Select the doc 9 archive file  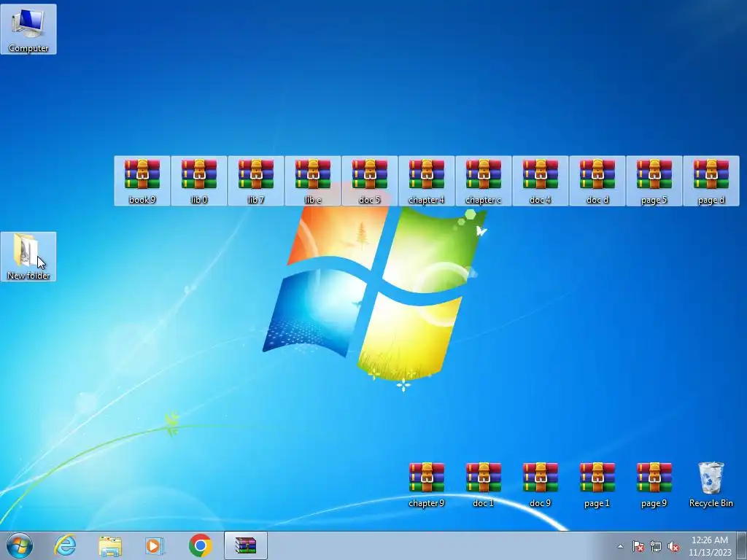click(541, 484)
